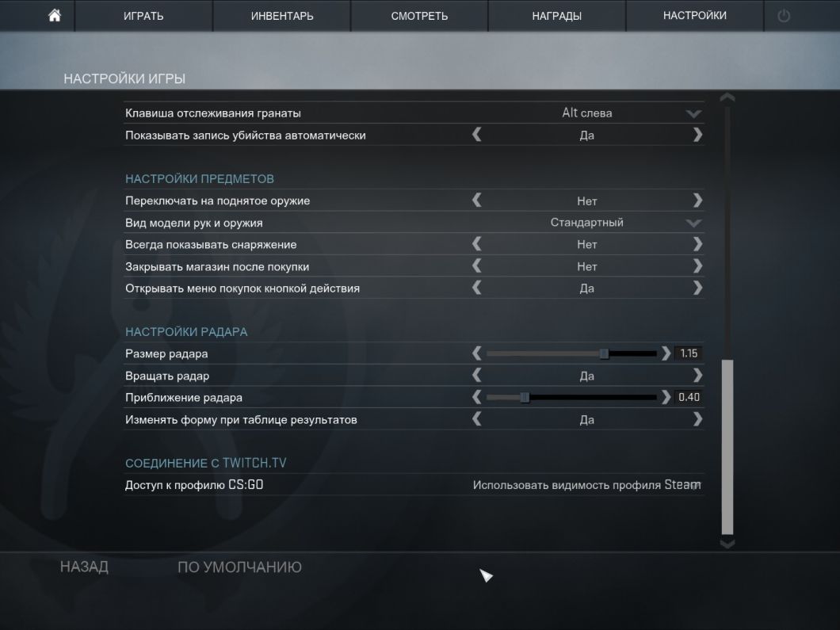This screenshot has width=840, height=630.
Task: Toggle Переключать на поднятое оружие value Нет
Action: pos(586,201)
